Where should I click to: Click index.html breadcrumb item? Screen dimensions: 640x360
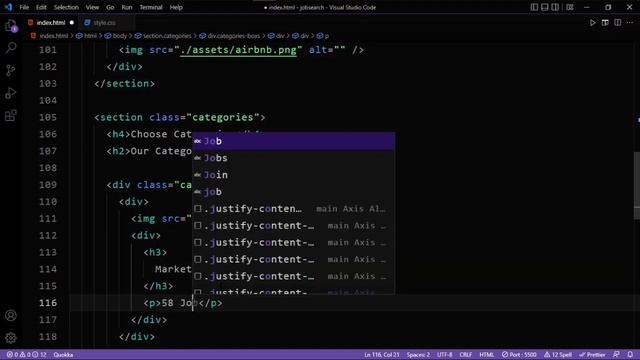point(53,36)
